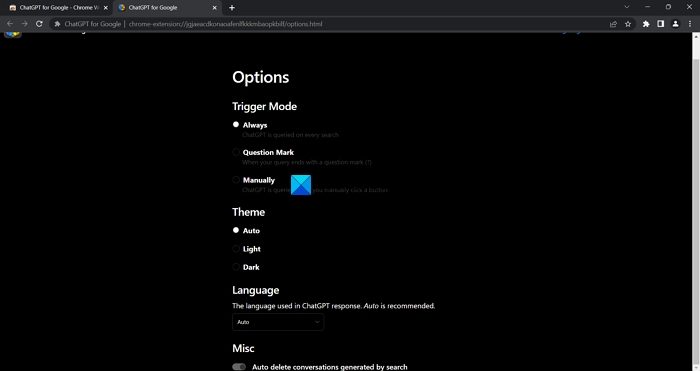Click the Language heading

coord(255,290)
